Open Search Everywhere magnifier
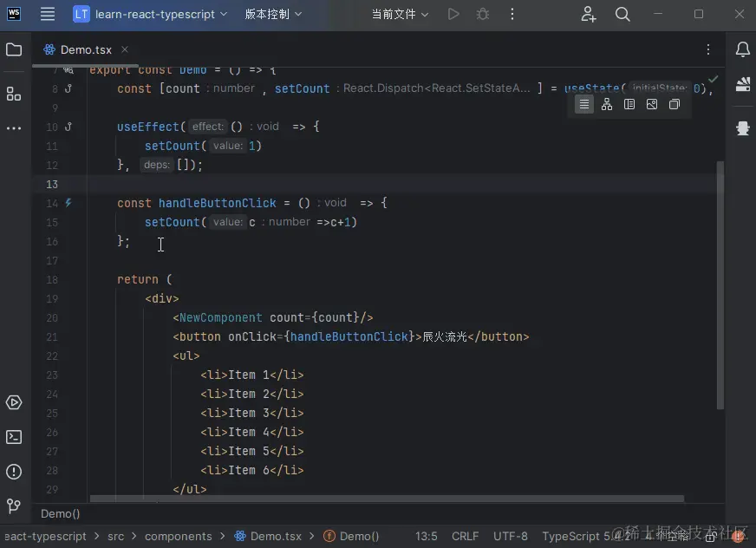Image resolution: width=756 pixels, height=548 pixels. click(x=622, y=14)
